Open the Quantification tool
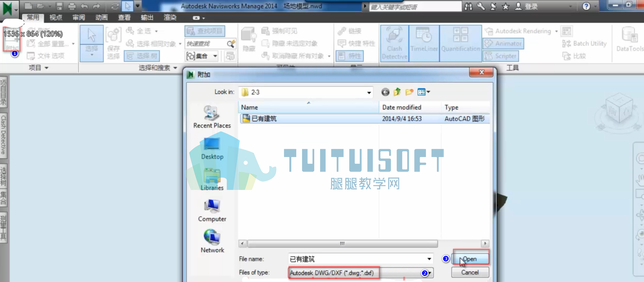The height and width of the screenshot is (282, 644). tap(461, 43)
